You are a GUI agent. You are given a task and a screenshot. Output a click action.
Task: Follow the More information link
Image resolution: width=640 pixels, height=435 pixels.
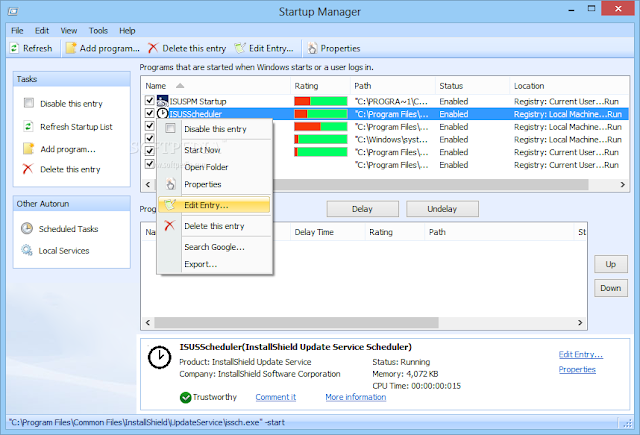[x=356, y=397]
